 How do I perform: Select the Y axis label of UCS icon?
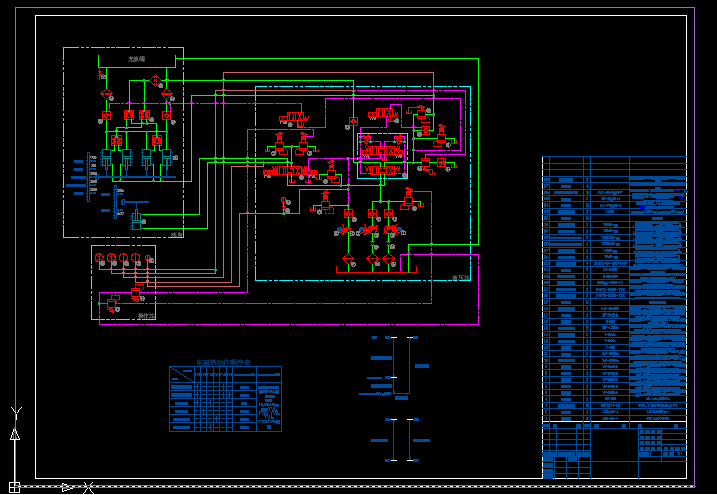click(x=14, y=410)
